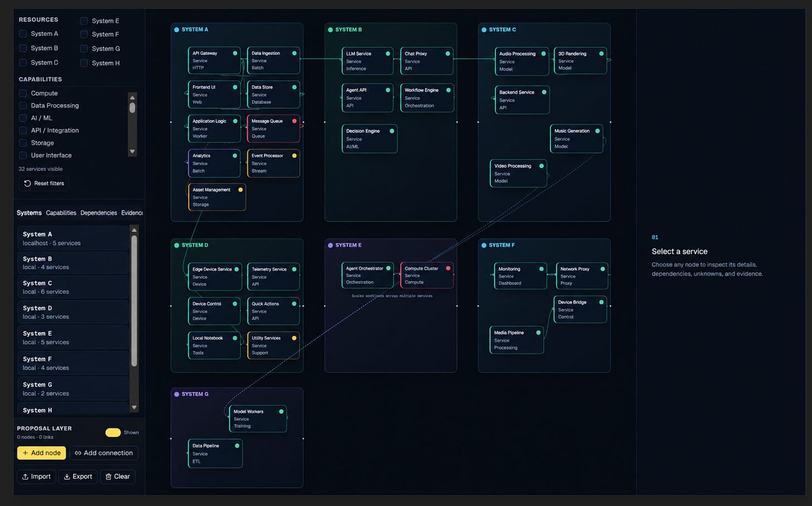The height and width of the screenshot is (506, 812).
Task: Select the Model Workers node
Action: click(258, 418)
